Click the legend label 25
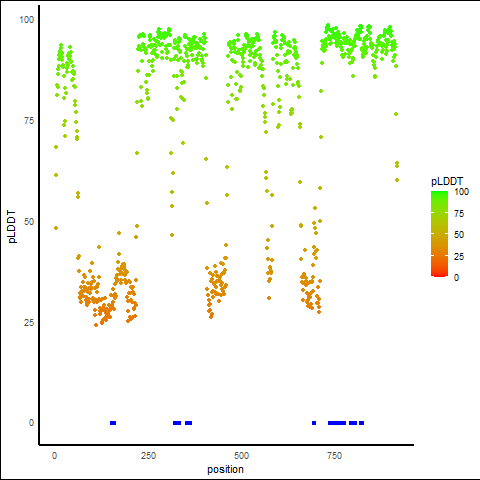The width and height of the screenshot is (480, 480). (459, 257)
